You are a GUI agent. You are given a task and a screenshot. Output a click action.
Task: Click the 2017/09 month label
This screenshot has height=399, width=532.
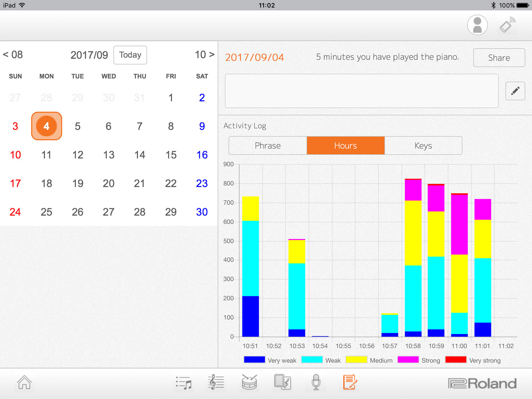(x=89, y=55)
